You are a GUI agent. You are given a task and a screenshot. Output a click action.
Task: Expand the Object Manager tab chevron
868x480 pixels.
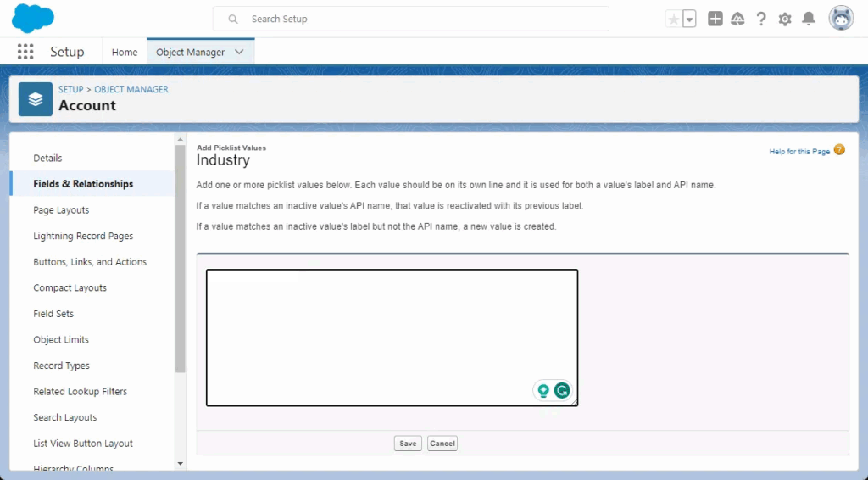(239, 52)
